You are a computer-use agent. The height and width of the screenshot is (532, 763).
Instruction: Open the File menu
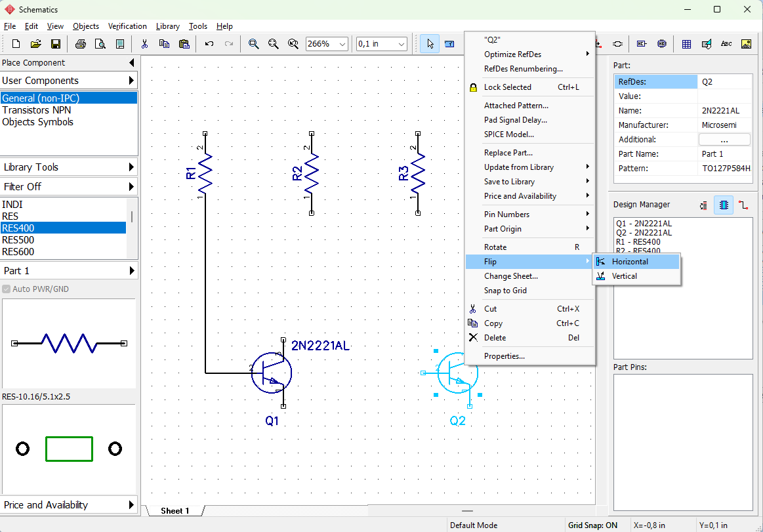[10, 26]
